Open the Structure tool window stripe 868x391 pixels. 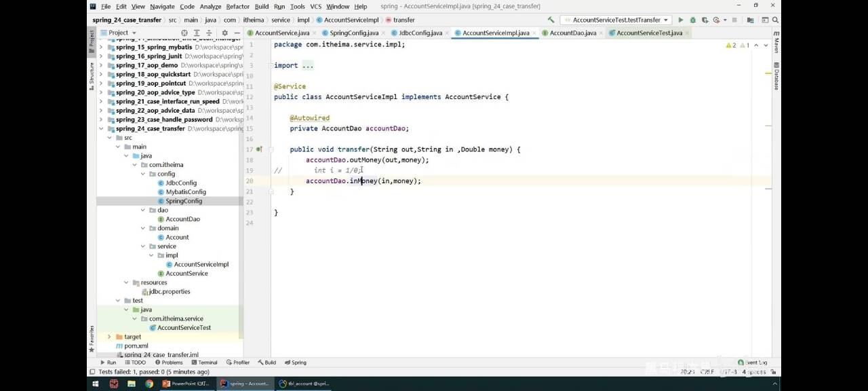pos(92,75)
